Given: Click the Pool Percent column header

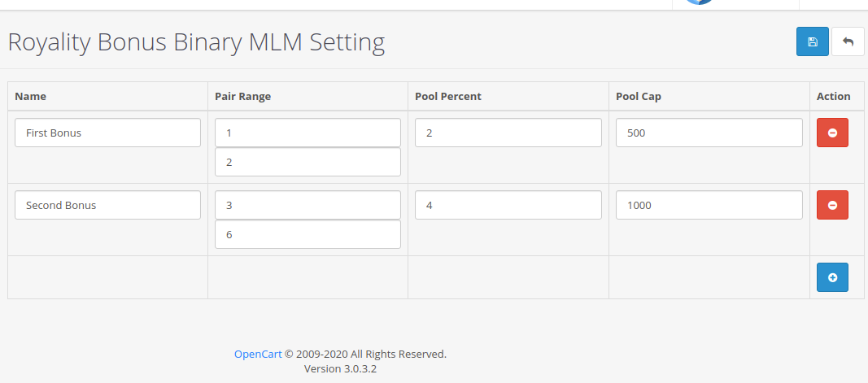Looking at the screenshot, I should point(448,96).
